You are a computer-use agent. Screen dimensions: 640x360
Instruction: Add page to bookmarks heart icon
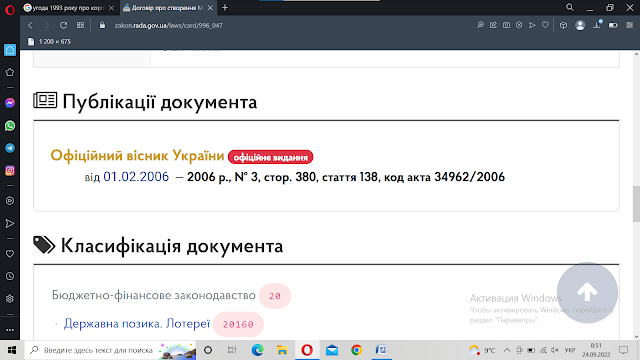click(x=545, y=25)
